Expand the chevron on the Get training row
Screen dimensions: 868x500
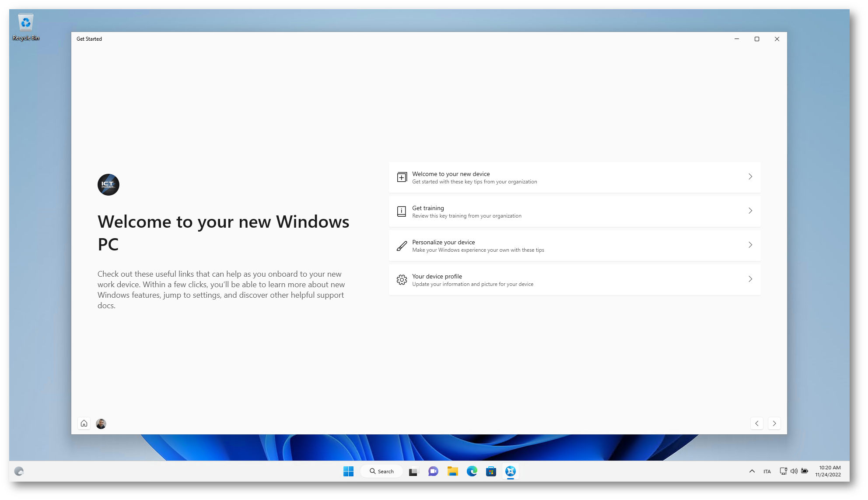pyautogui.click(x=750, y=211)
